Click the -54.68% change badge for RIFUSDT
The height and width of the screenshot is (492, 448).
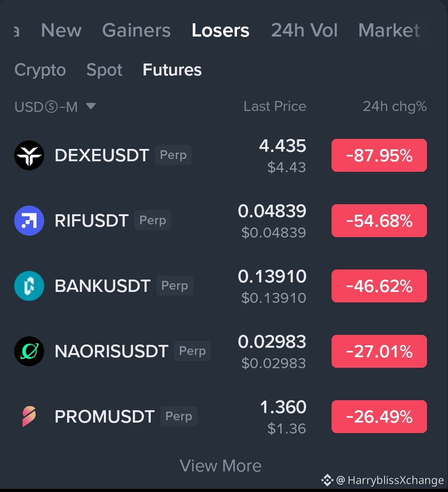pyautogui.click(x=379, y=221)
